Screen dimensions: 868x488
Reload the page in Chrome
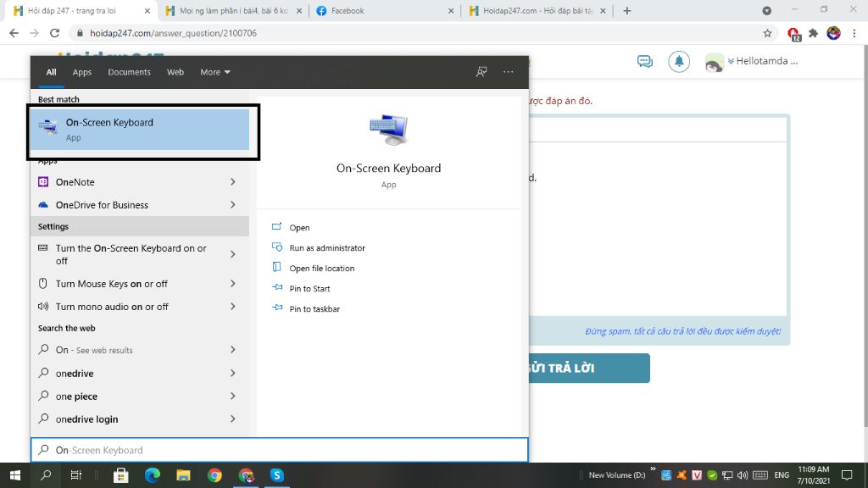point(54,33)
